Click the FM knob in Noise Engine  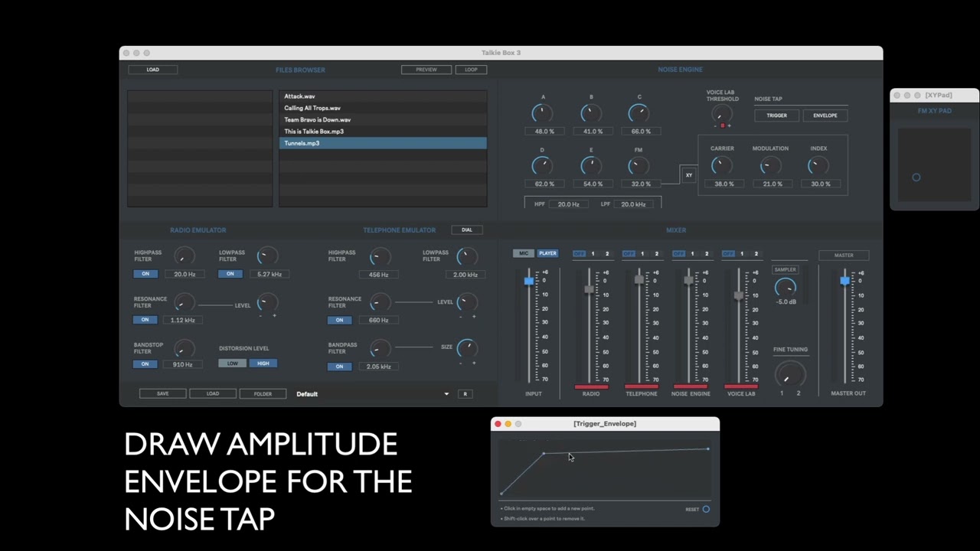point(639,165)
